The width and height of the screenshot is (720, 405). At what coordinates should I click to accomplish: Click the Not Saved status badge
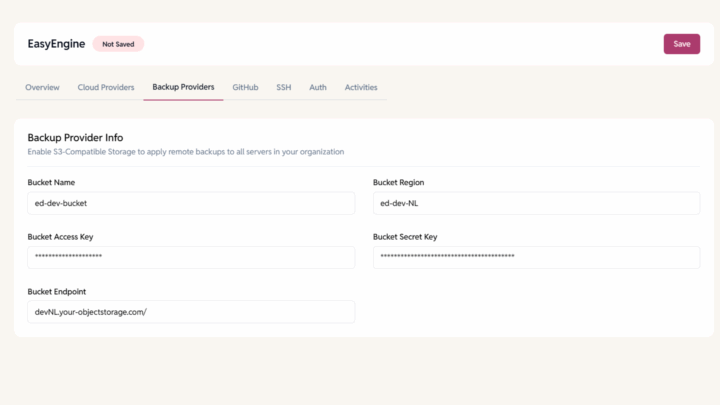click(x=118, y=44)
